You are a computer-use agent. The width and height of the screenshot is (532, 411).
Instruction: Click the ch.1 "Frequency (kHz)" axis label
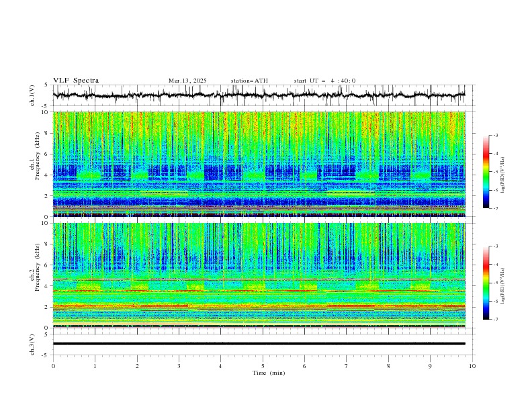[38, 156]
